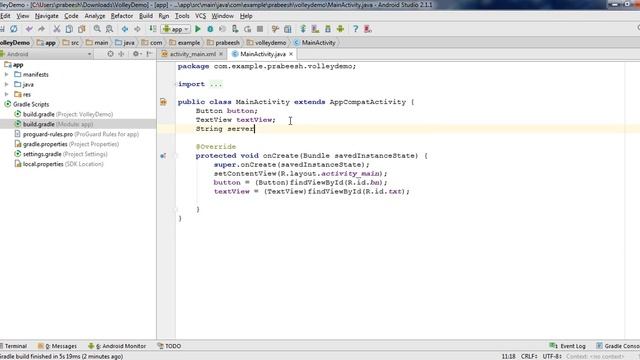Click the Paste toolbar icon
The width and height of the screenshot is (640, 360).
pyautogui.click(x=82, y=29)
